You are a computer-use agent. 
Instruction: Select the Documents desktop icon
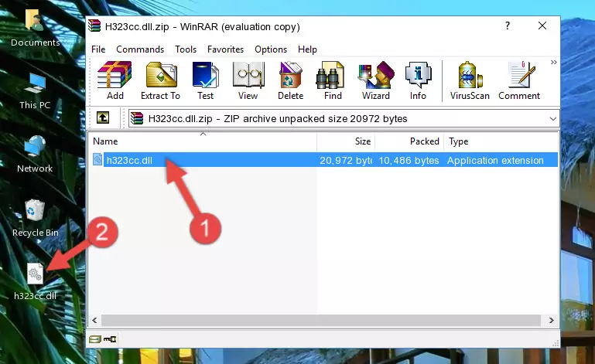(x=36, y=29)
